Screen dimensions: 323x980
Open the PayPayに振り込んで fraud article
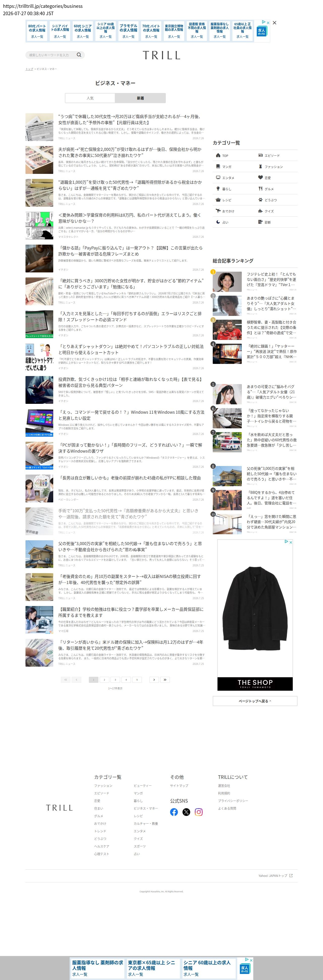coord(130,251)
